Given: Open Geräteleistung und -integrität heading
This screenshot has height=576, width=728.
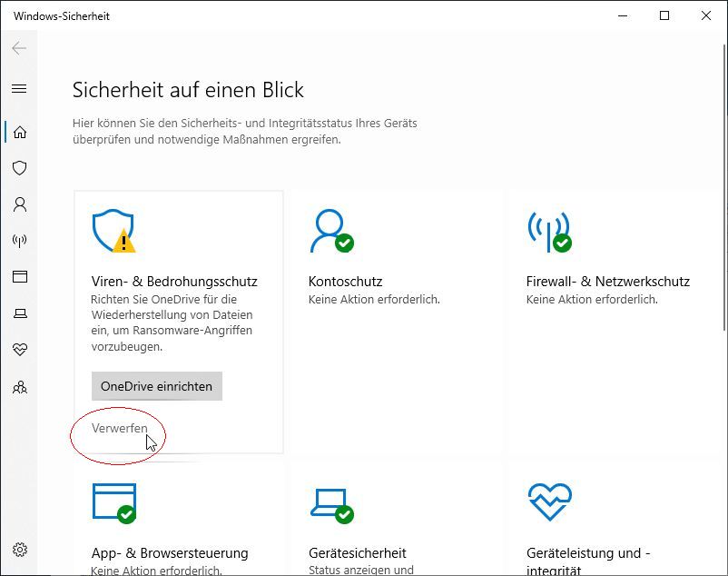Looking at the screenshot, I should point(588,561).
